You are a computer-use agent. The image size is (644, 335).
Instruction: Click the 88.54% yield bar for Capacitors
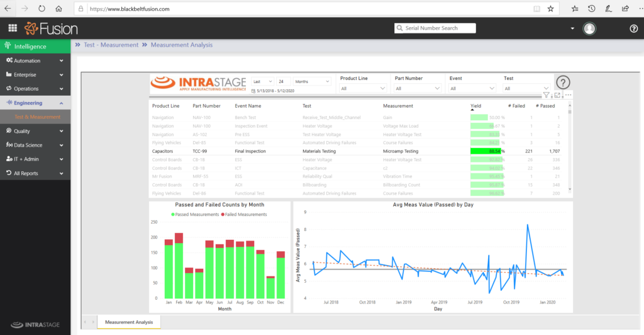click(x=486, y=151)
